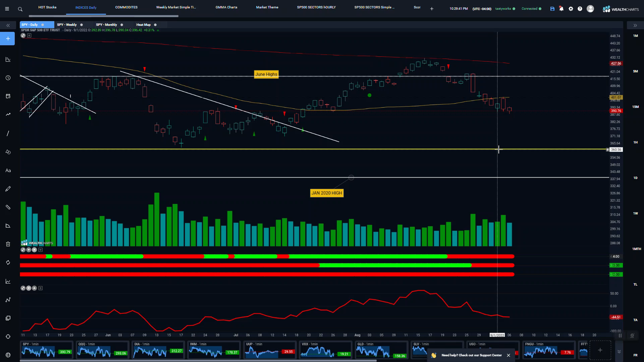This screenshot has height=362, width=644.
Task: Select the 1M timeframe button
Action: point(635,36)
